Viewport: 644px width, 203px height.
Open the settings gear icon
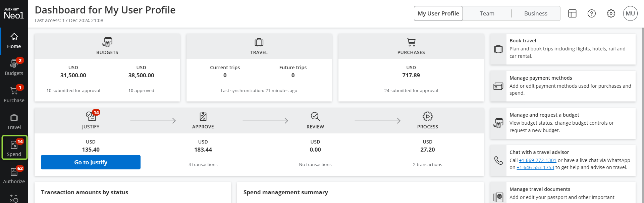pyautogui.click(x=611, y=13)
